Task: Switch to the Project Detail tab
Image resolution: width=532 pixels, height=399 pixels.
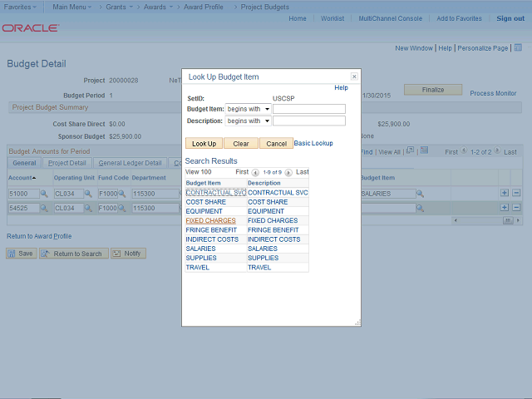Action: [67, 163]
